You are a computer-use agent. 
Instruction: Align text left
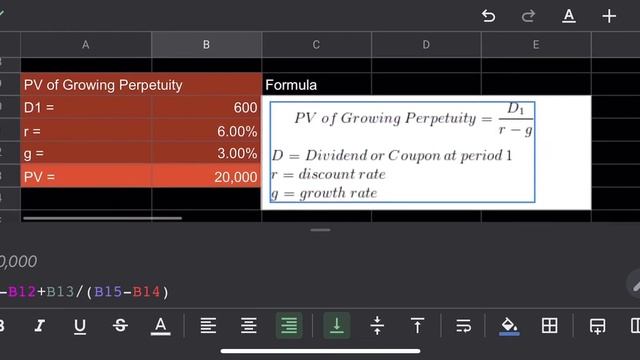click(x=208, y=326)
